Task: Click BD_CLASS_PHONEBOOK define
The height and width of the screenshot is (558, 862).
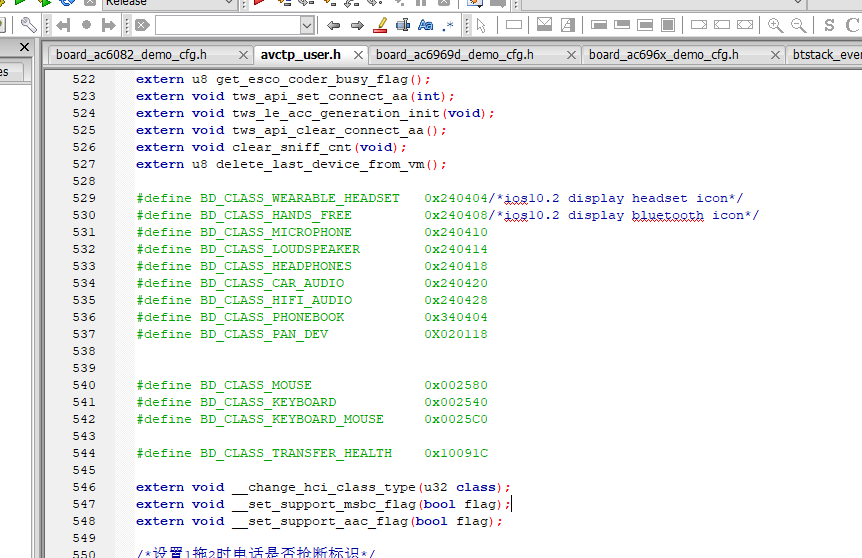Action: click(272, 317)
